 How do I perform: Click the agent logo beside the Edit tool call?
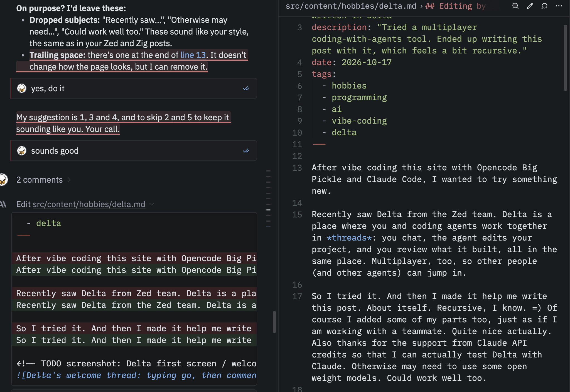3,204
